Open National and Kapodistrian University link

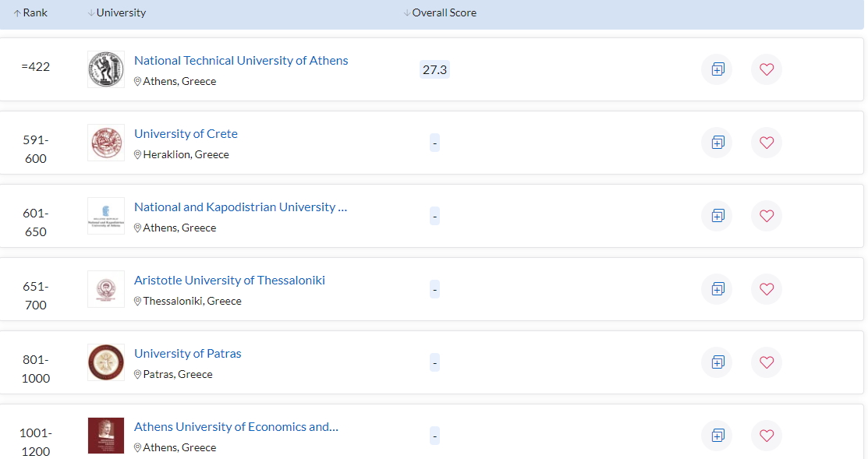click(240, 207)
